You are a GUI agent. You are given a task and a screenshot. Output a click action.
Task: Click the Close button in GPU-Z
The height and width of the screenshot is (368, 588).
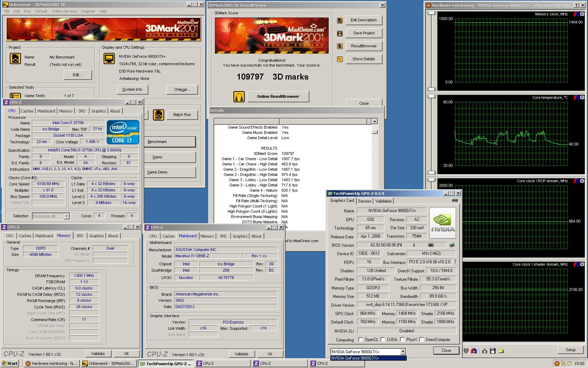coord(446,350)
